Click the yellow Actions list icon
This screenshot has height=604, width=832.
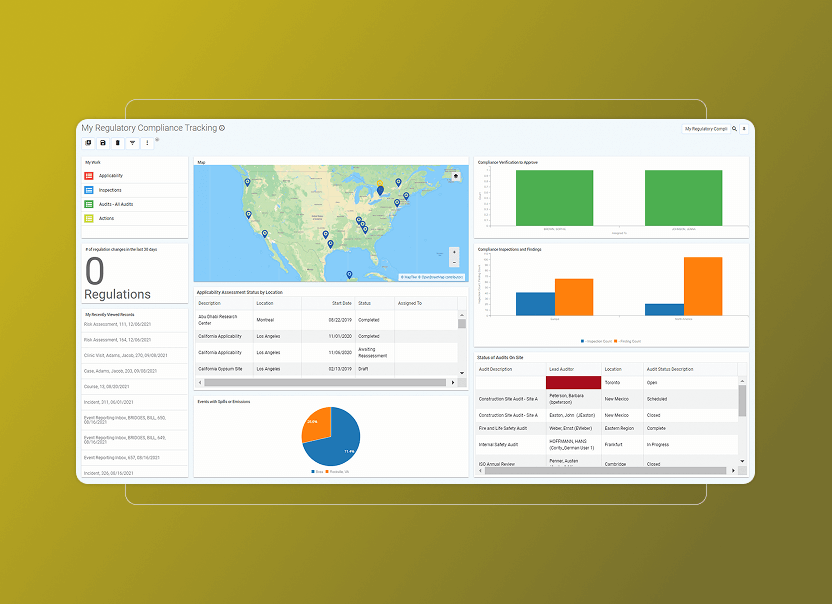(x=89, y=217)
